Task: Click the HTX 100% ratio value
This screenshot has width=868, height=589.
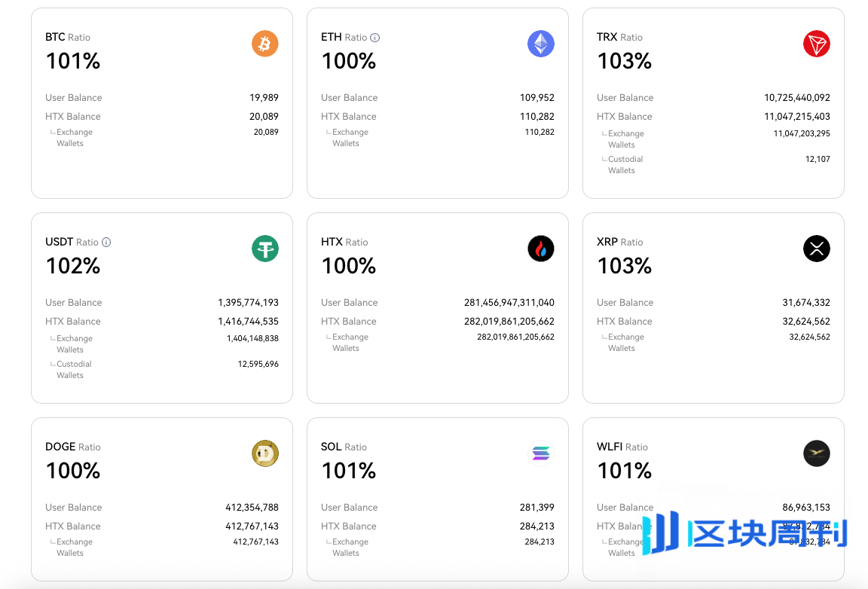Action: (349, 266)
